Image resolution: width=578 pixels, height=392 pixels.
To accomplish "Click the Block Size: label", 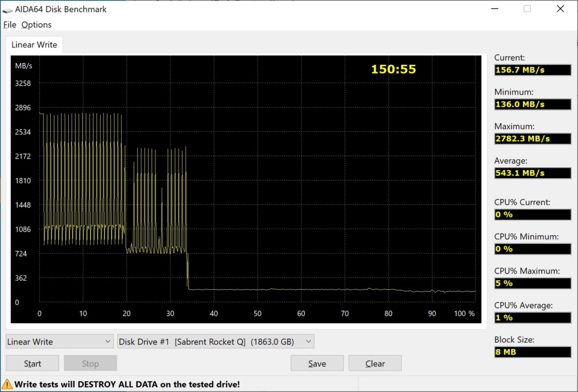I will (514, 339).
